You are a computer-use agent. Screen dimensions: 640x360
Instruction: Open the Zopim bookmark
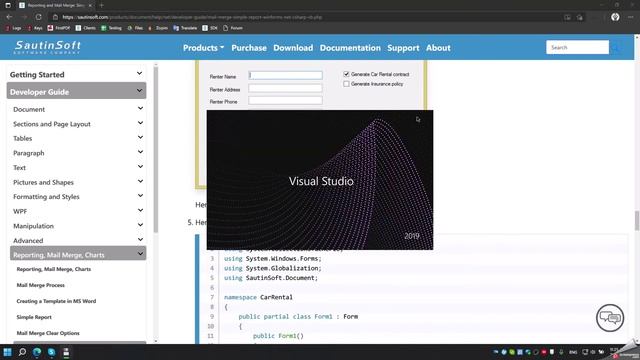(x=158, y=28)
